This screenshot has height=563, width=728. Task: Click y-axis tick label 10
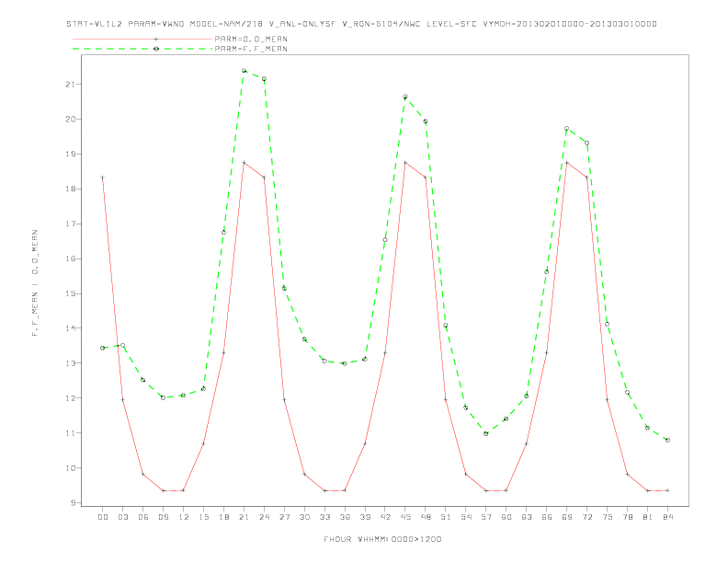70,467
